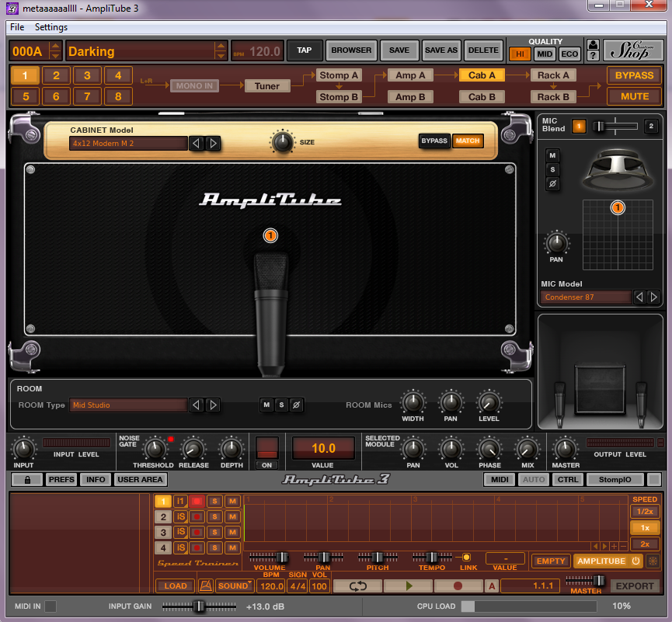This screenshot has width=672, height=622.
Task: Start playback with the green play button
Action: [x=408, y=586]
